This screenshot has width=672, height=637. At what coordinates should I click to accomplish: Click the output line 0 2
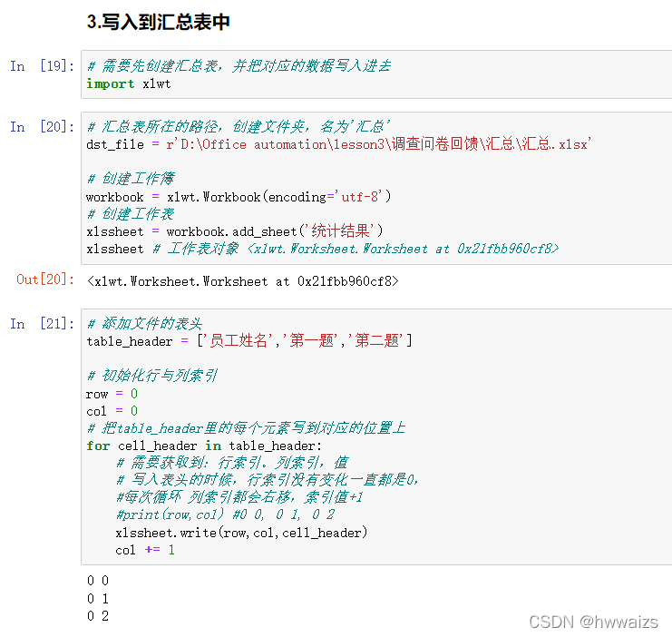click(x=98, y=616)
